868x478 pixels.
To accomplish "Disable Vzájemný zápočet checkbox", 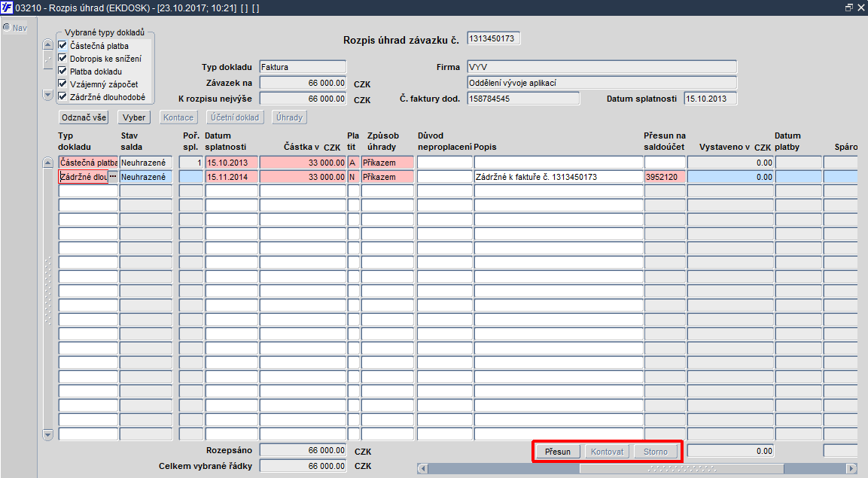I will pyautogui.click(x=62, y=84).
